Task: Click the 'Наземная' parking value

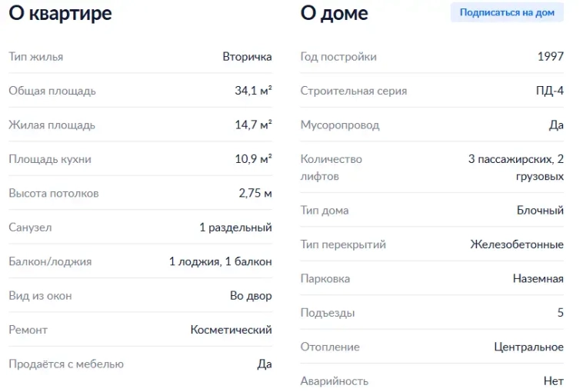Action: pyautogui.click(x=538, y=278)
